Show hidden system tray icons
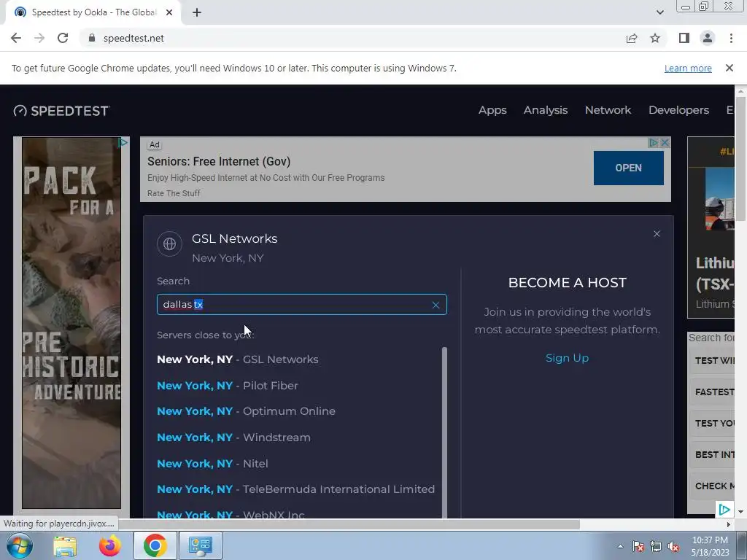Viewport: 747px width, 560px height. click(x=620, y=547)
